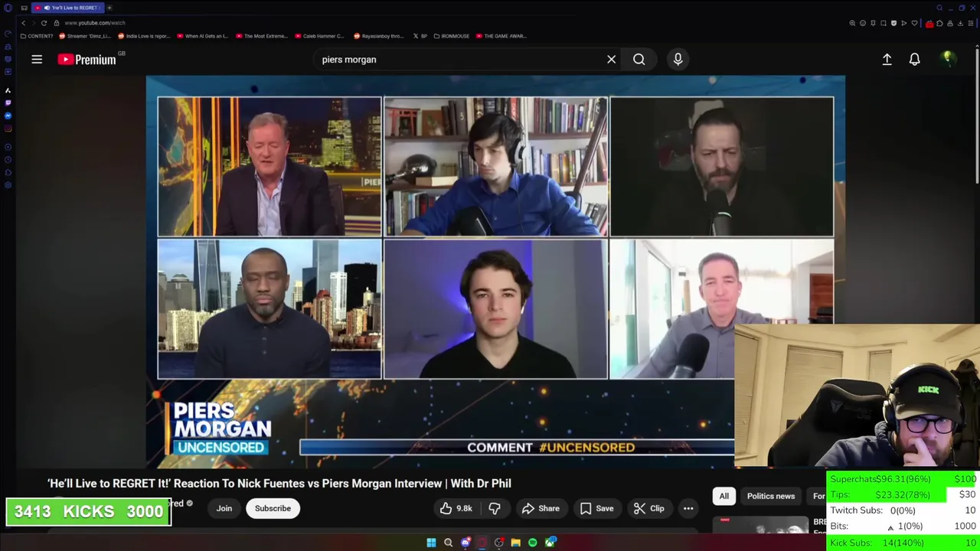Share the Piers Morgan video
This screenshot has height=551, width=980.
541,508
